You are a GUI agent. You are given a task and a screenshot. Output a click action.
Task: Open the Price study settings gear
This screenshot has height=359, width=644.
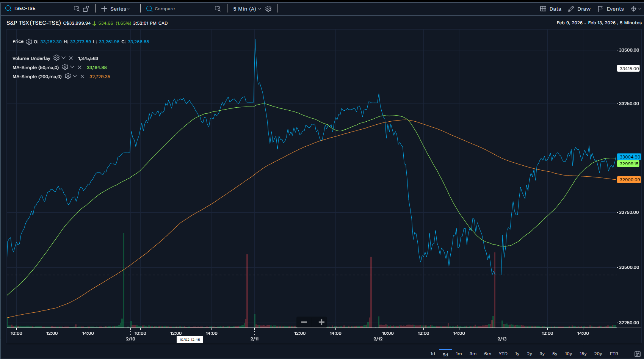coord(29,42)
